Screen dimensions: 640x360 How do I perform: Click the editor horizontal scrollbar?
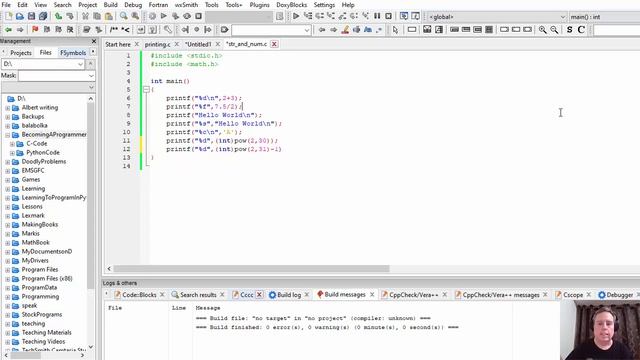tap(251, 269)
